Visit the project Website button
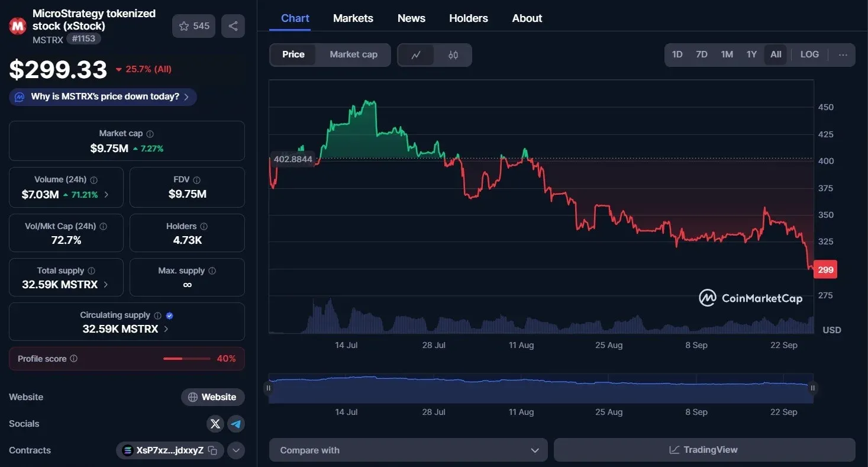This screenshot has height=467, width=868. click(213, 397)
